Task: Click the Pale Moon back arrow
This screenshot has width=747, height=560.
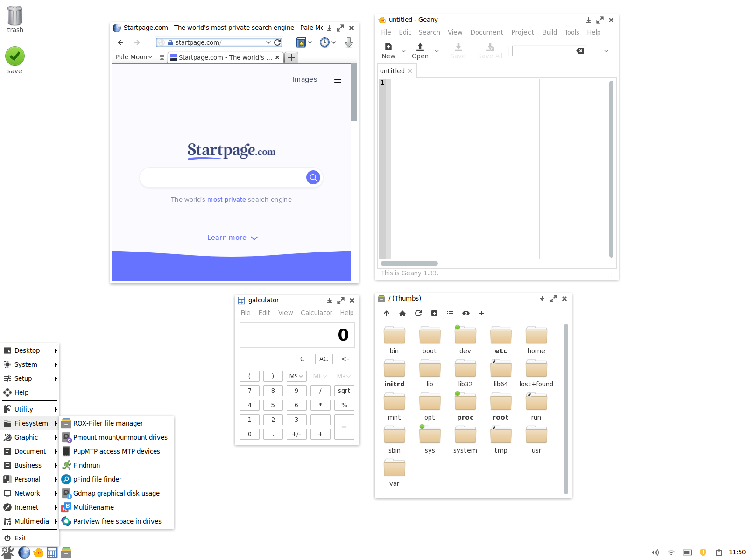Action: tap(121, 42)
